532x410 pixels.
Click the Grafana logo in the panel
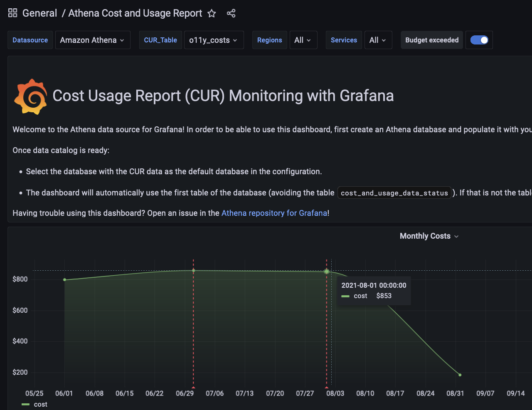[x=31, y=96]
